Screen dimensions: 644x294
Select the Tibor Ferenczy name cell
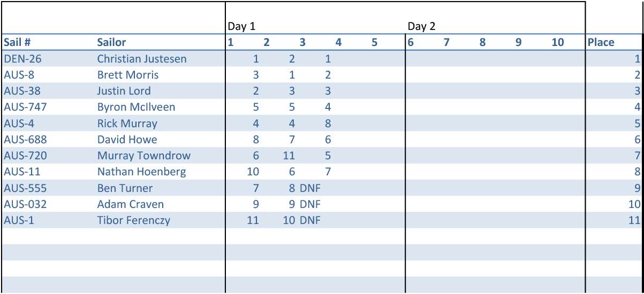pos(134,220)
